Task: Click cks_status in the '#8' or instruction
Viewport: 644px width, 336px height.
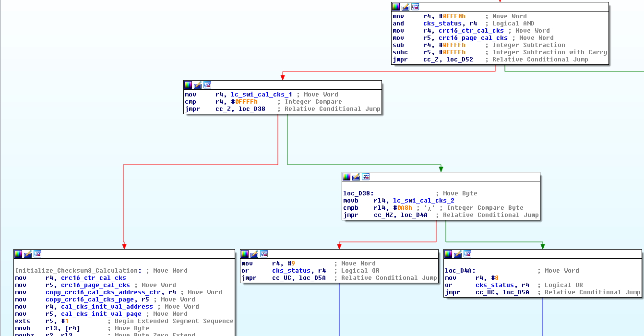Action: pos(495,285)
